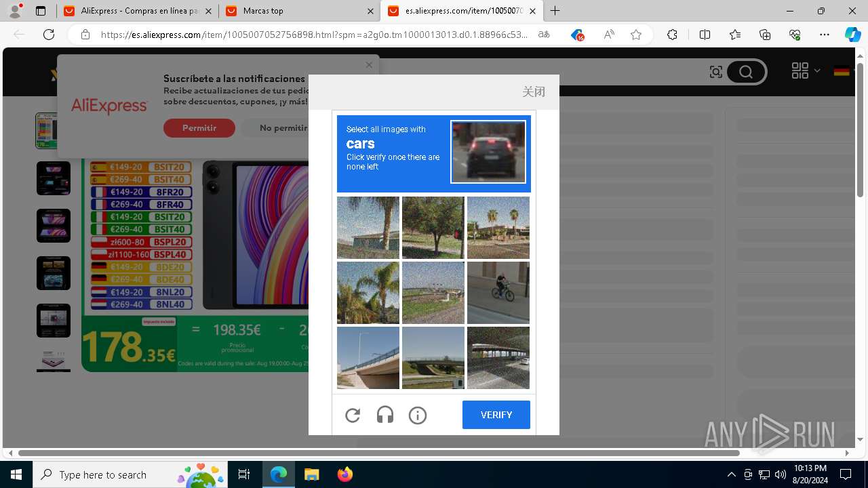Open captcha help info icon
This screenshot has height=488, width=868.
418,415
